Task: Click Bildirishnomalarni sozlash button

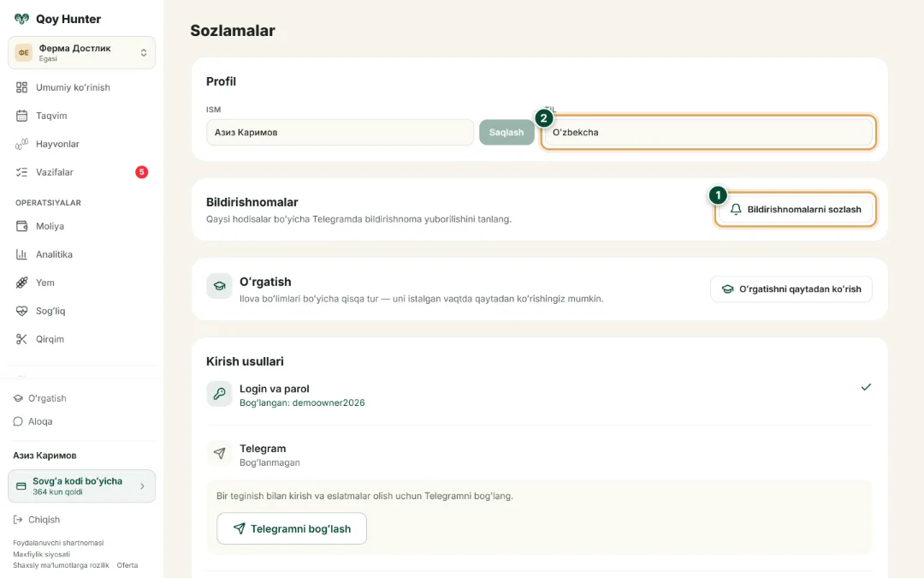Action: click(795, 210)
